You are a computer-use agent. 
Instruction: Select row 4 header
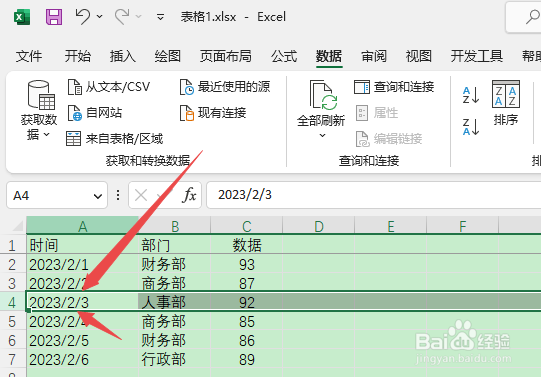[x=12, y=302]
